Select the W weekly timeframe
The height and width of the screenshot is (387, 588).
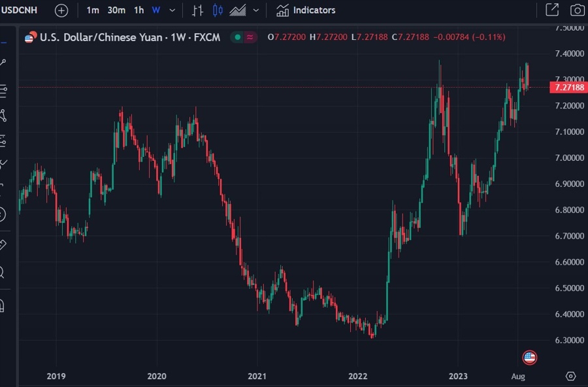(x=156, y=10)
